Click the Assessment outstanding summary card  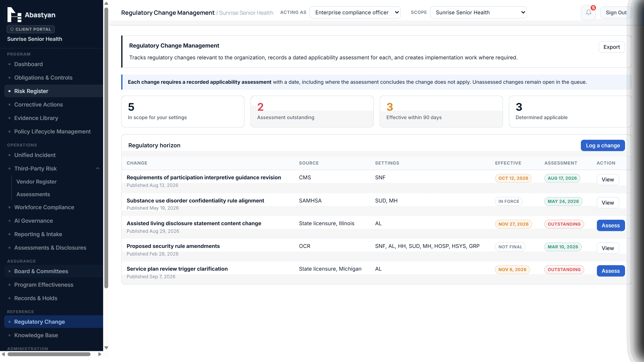pos(312,112)
